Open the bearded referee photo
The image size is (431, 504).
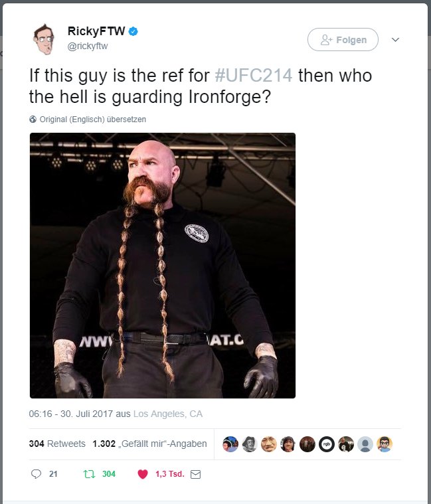tap(163, 266)
